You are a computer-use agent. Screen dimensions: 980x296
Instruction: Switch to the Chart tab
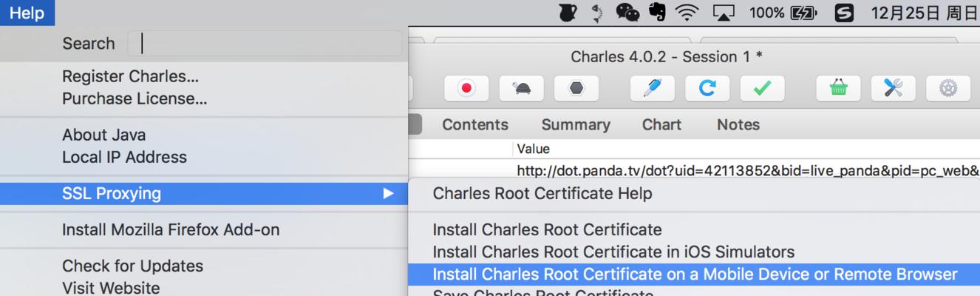coord(661,125)
